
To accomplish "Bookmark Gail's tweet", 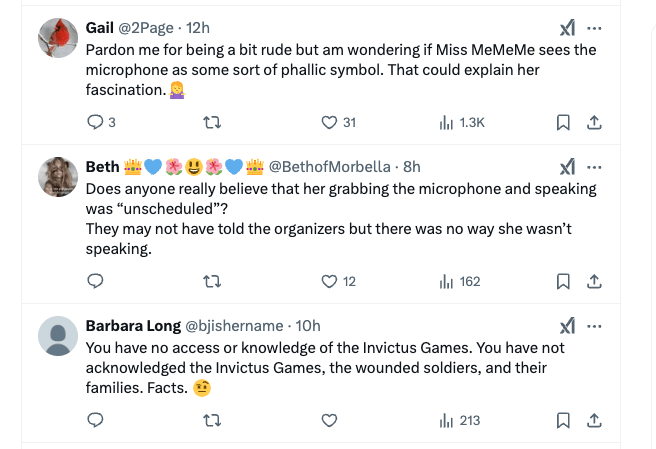I will click(563, 123).
